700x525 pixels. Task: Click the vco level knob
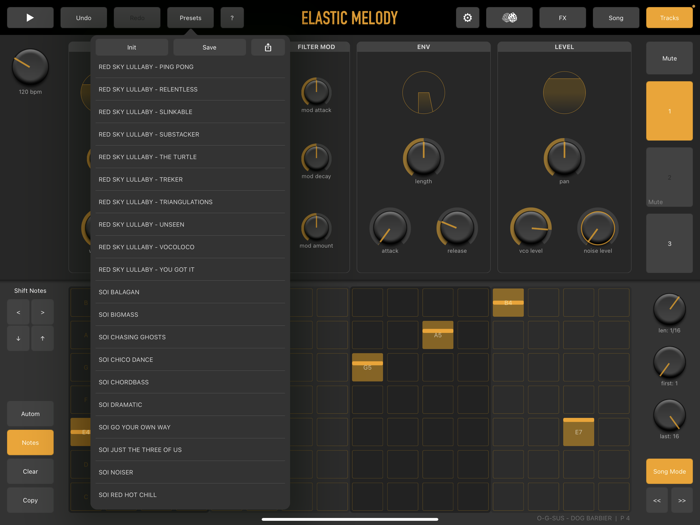531,227
